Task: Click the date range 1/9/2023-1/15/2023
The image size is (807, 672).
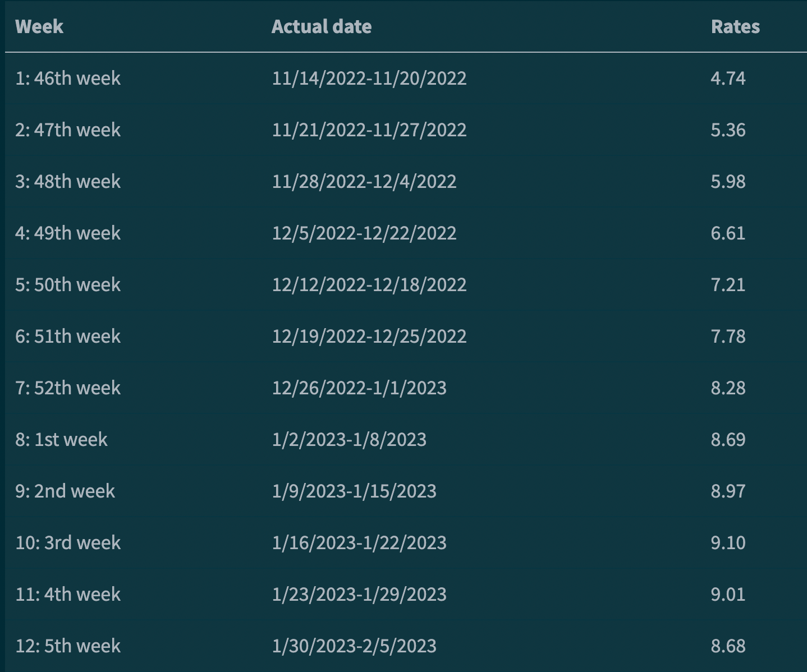Action: pos(354,491)
